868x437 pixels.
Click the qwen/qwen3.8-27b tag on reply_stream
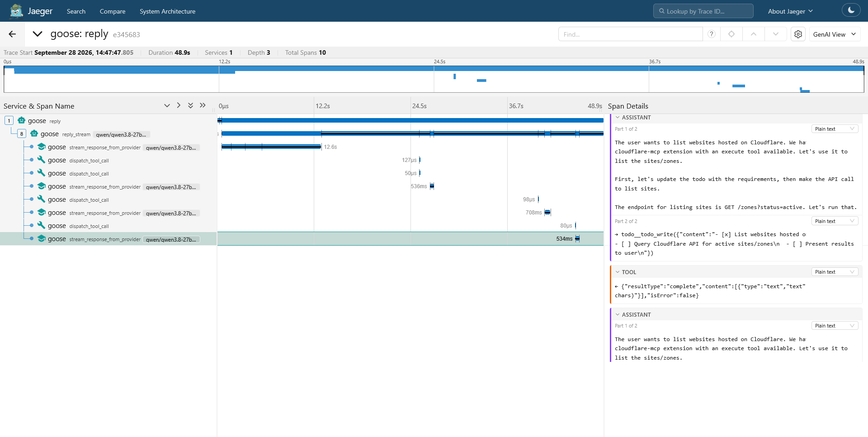121,134
